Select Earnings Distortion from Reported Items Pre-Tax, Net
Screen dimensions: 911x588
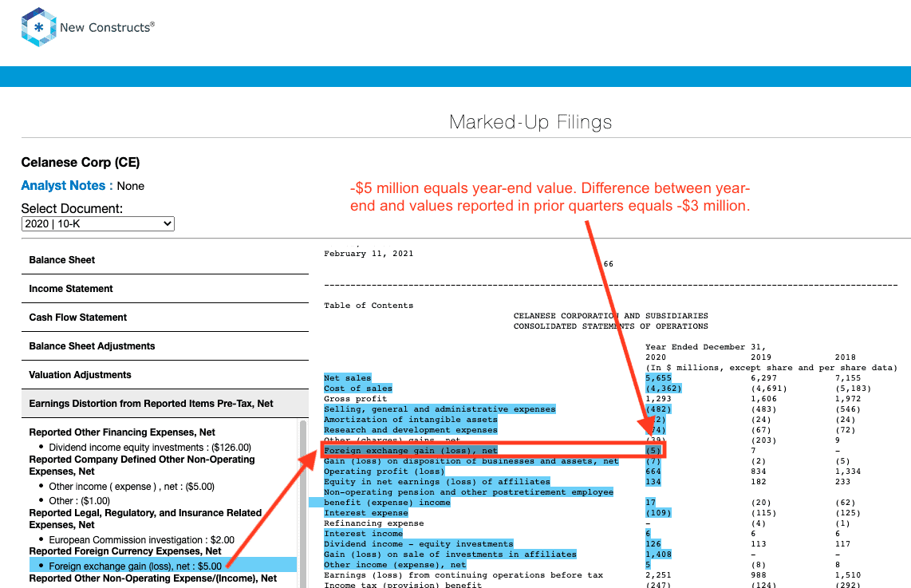(165, 404)
